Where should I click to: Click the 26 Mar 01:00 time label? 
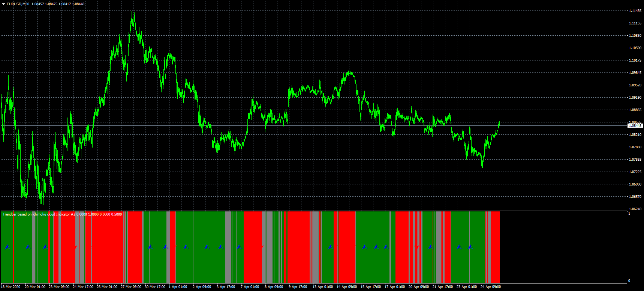pyautogui.click(x=107, y=287)
